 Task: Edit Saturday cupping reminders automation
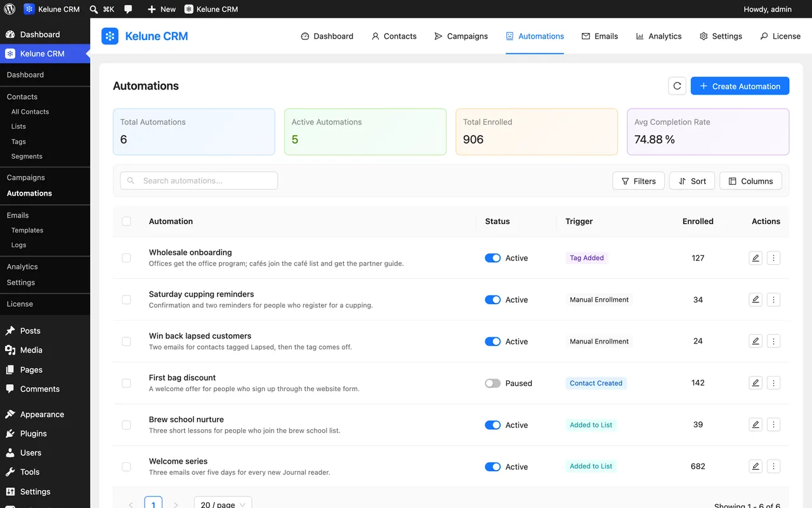pos(755,300)
